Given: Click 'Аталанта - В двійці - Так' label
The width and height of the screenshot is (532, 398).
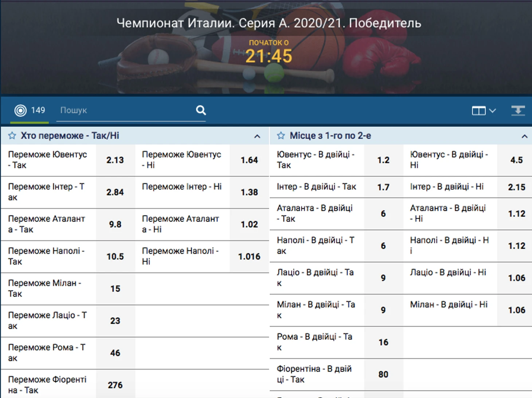Looking at the screenshot, I should tap(315, 213).
